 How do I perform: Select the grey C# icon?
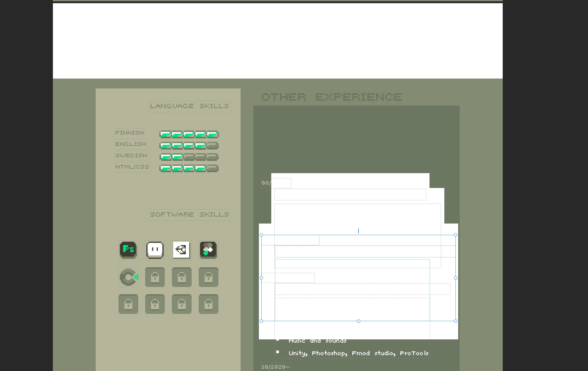128,277
